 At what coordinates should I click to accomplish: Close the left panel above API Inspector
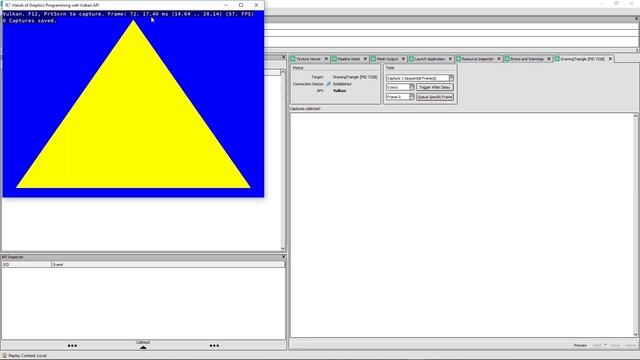click(x=283, y=57)
